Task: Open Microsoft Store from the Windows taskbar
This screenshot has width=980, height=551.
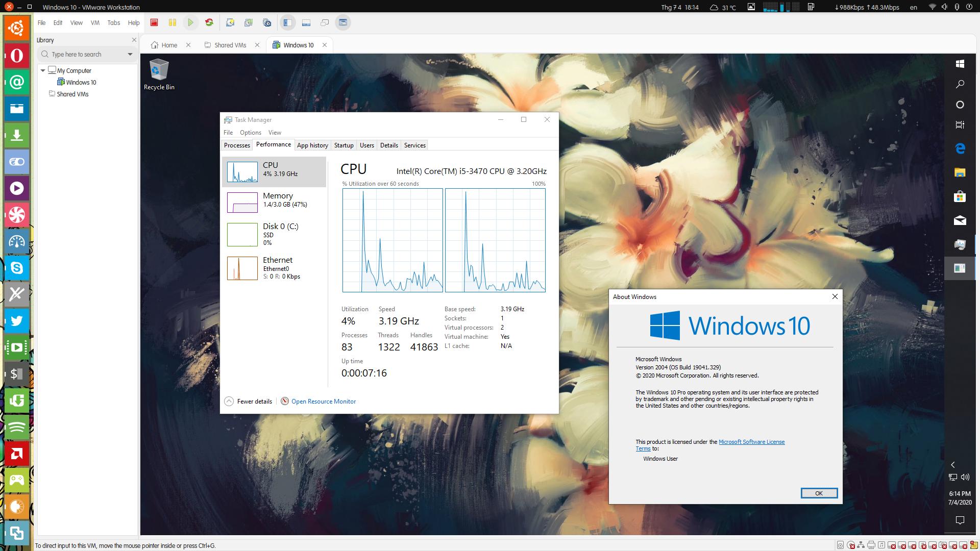Action: pyautogui.click(x=960, y=196)
